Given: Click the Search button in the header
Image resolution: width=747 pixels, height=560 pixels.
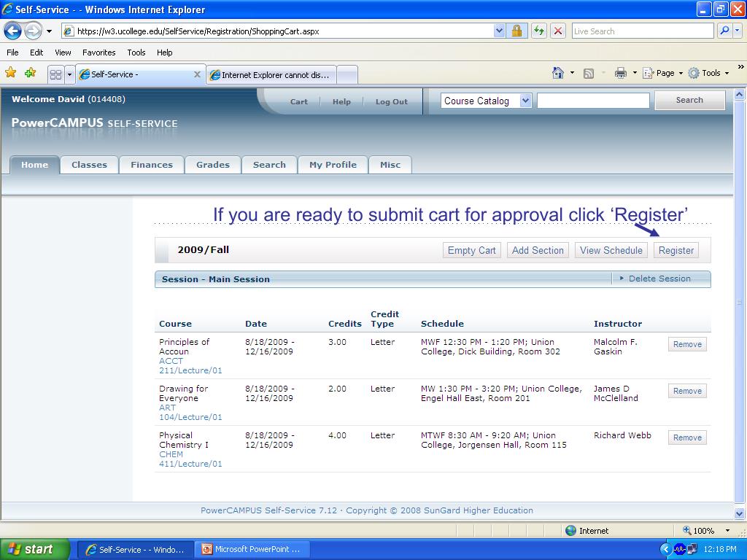Looking at the screenshot, I should (x=689, y=100).
